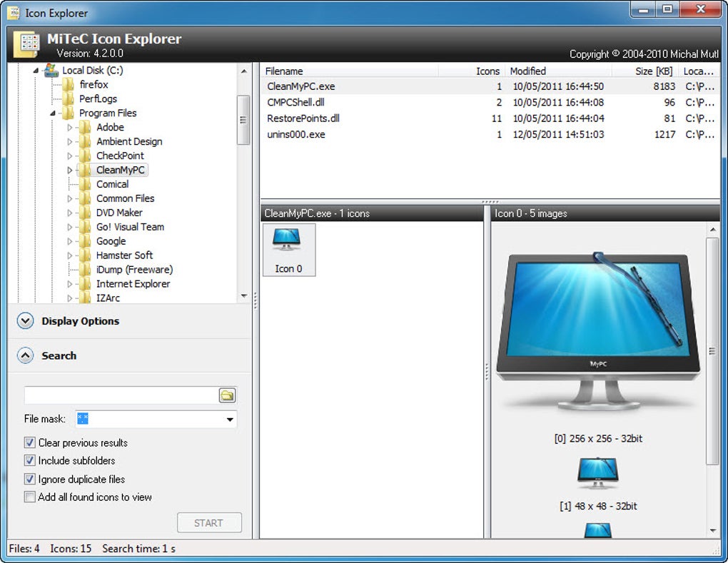Enable Add all found icons to view

coord(30,497)
